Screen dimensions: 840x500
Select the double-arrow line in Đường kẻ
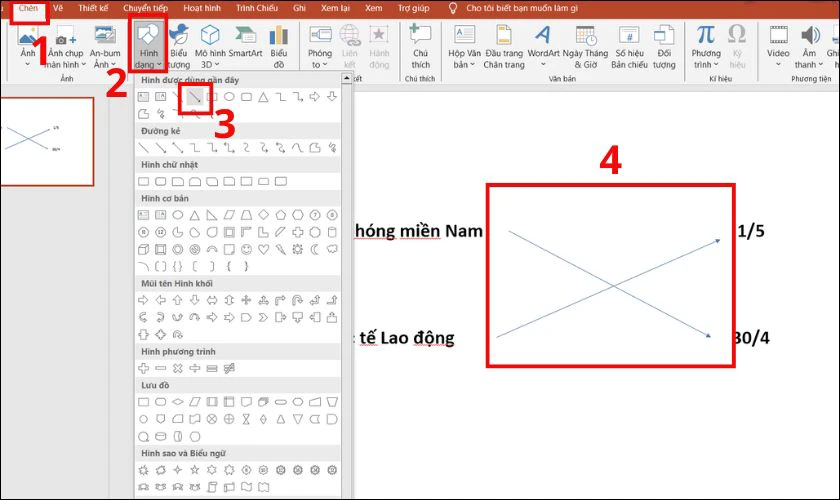(x=178, y=147)
